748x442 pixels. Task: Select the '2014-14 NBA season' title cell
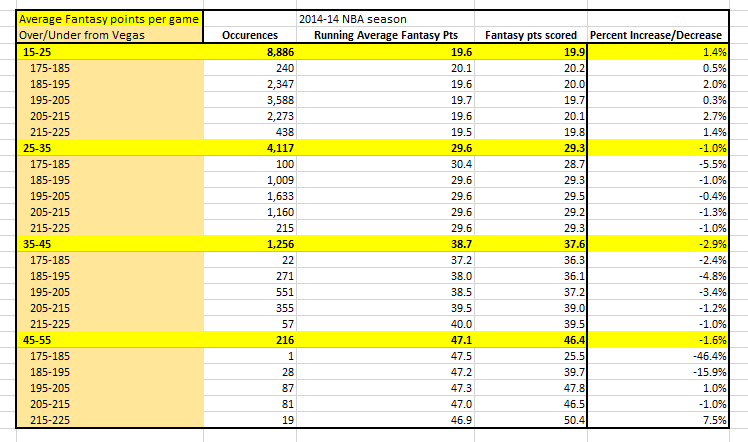tap(353, 19)
